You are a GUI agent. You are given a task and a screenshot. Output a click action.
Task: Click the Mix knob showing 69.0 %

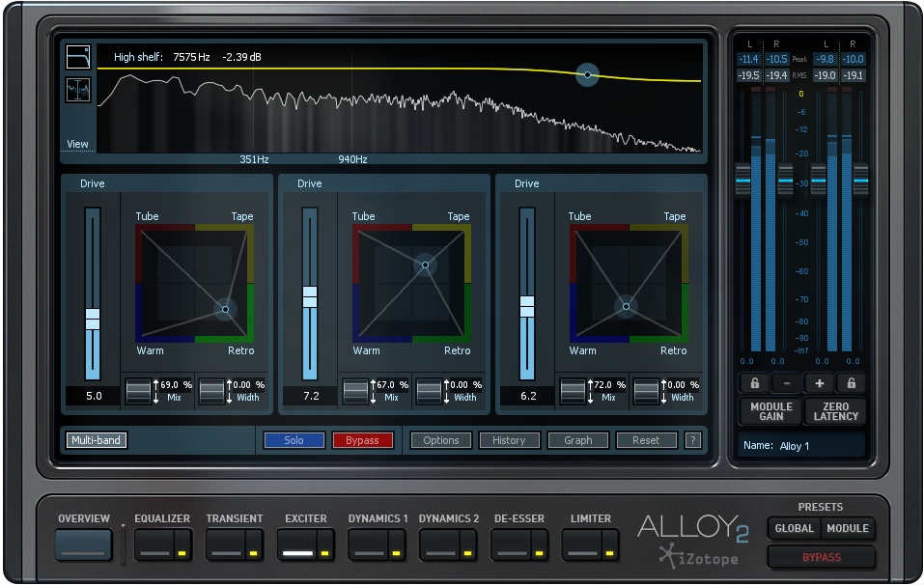pos(138,391)
